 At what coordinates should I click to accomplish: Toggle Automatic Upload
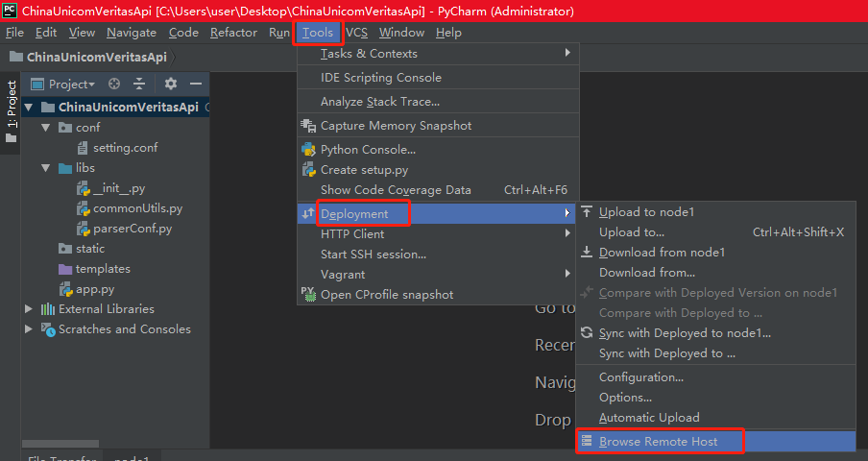(716, 417)
